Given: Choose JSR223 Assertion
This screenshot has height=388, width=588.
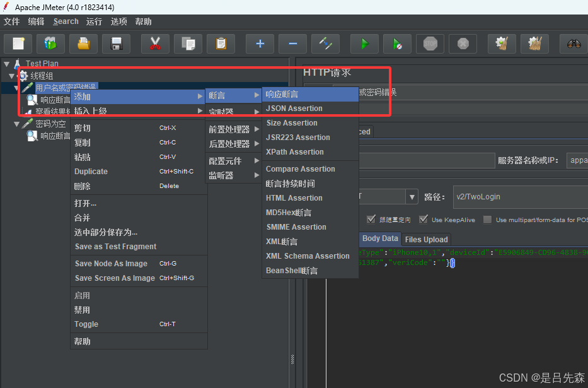Looking at the screenshot, I should point(310,138).
